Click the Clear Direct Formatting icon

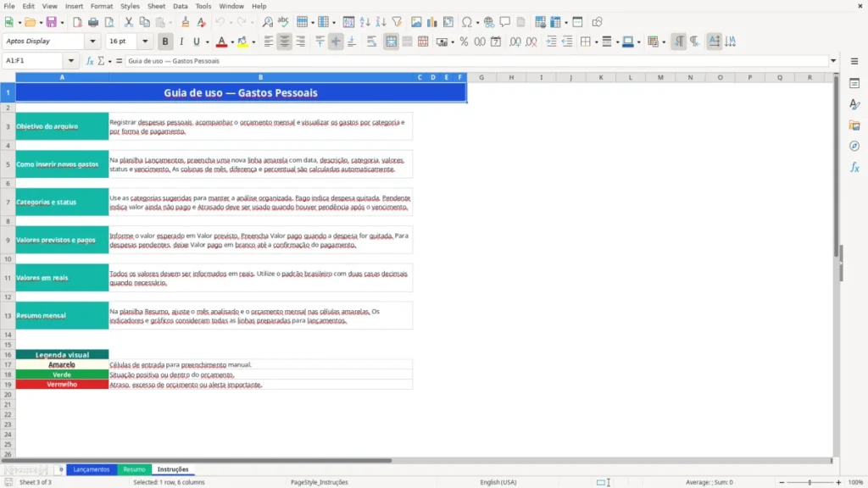[x=202, y=22]
